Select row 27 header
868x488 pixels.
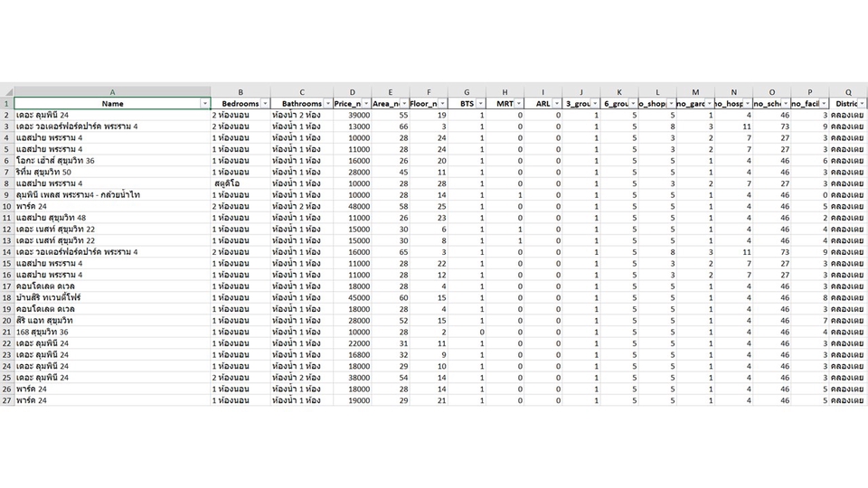7,400
